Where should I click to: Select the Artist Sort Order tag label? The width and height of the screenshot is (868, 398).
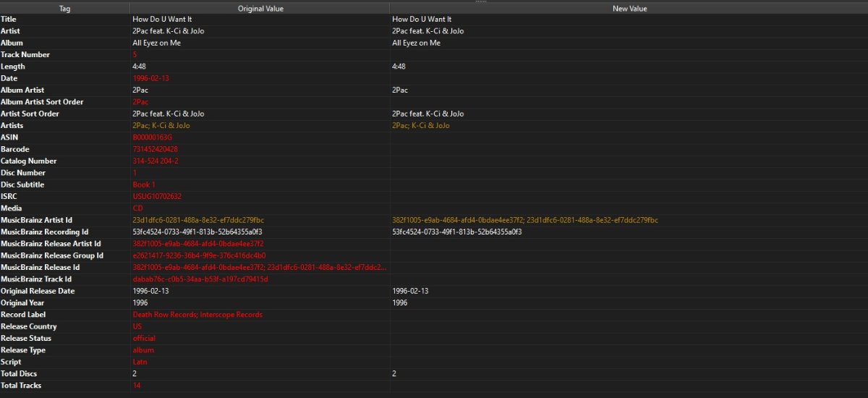click(x=30, y=114)
